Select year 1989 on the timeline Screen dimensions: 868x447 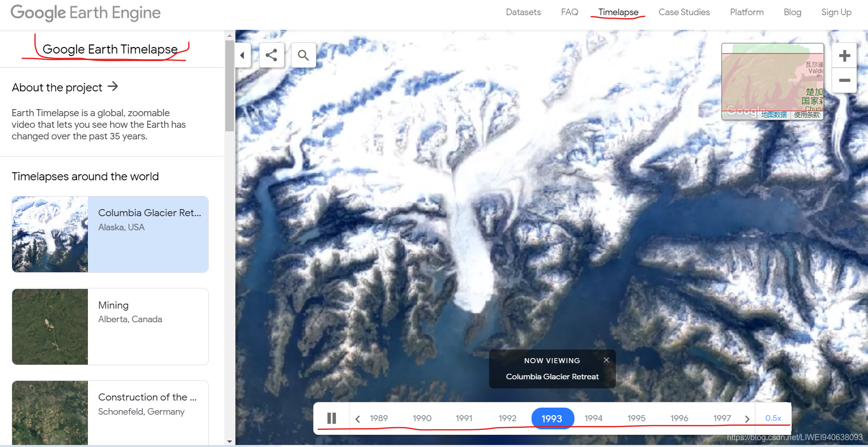pyautogui.click(x=379, y=418)
